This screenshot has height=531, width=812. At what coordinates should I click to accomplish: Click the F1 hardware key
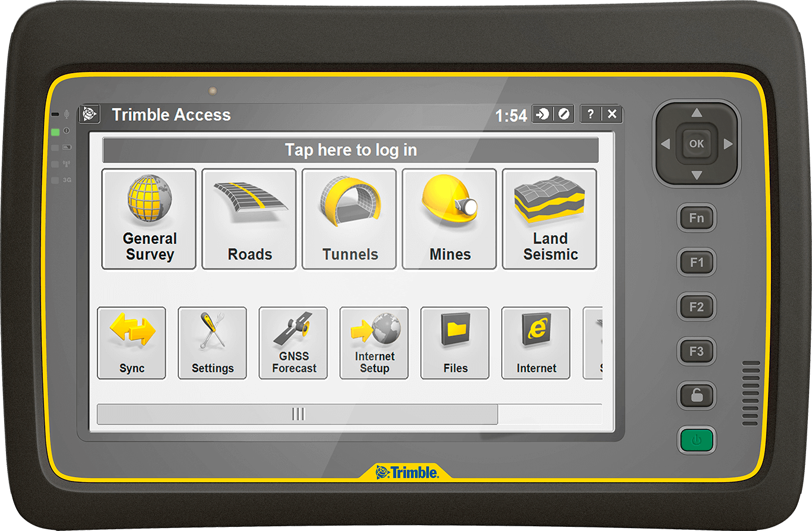click(697, 262)
